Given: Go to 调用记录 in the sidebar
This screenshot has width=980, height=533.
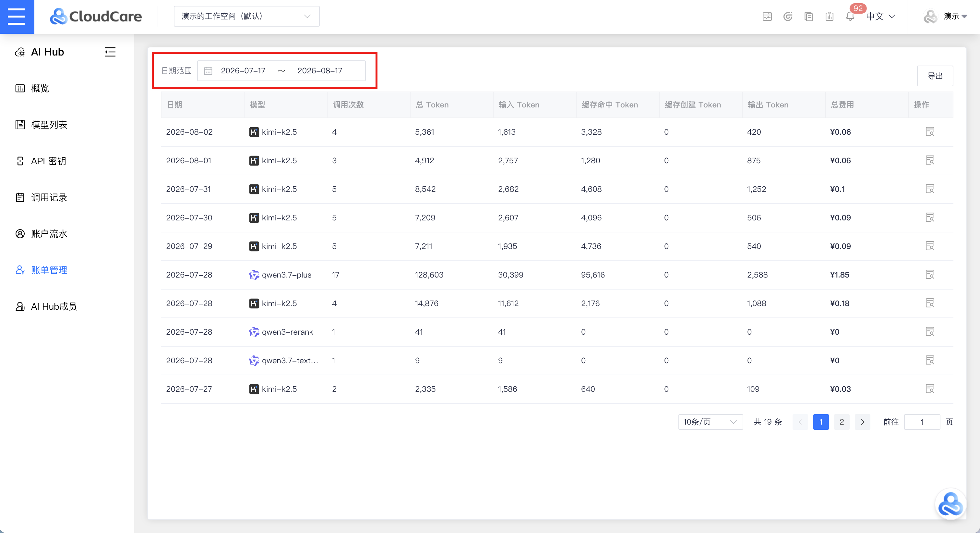Looking at the screenshot, I should click(49, 197).
